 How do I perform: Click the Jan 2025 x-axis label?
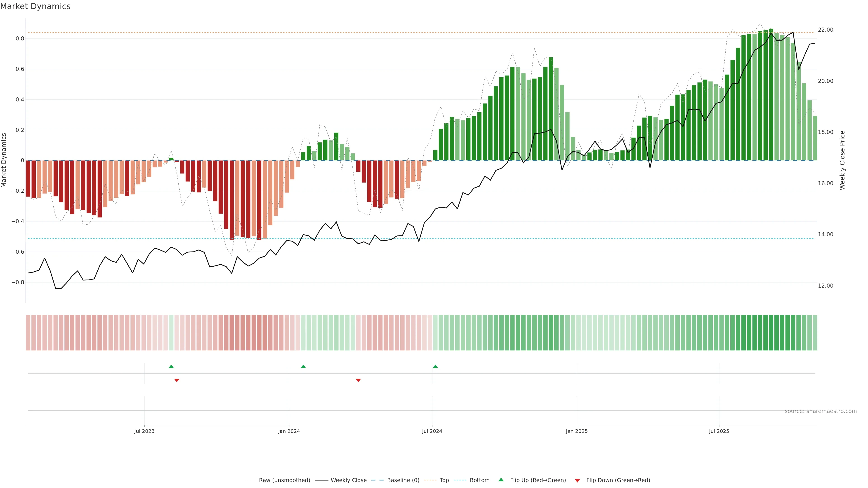click(577, 431)
